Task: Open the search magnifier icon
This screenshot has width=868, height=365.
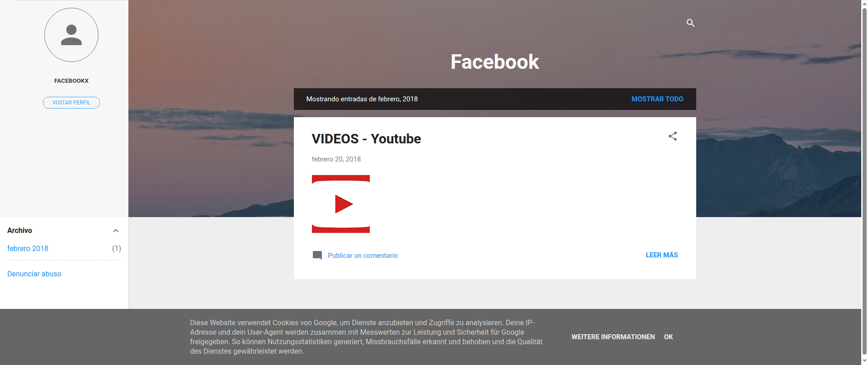Action: 690,23
